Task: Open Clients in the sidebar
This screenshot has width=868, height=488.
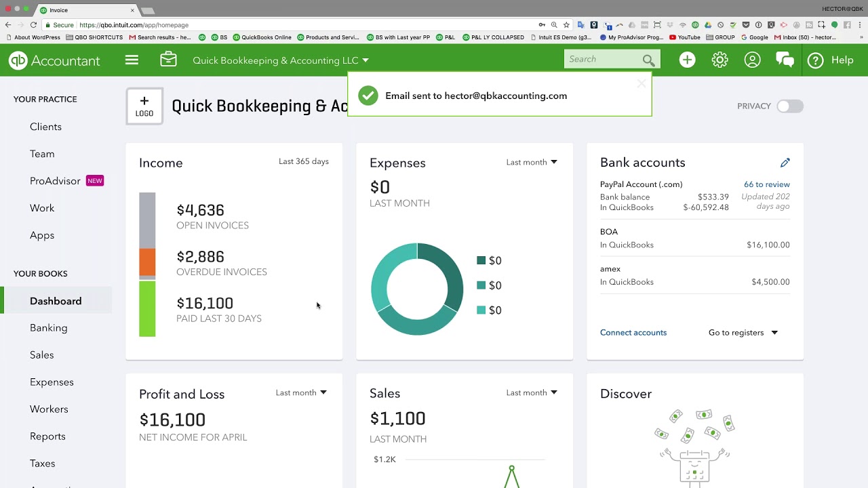Action: [45, 127]
